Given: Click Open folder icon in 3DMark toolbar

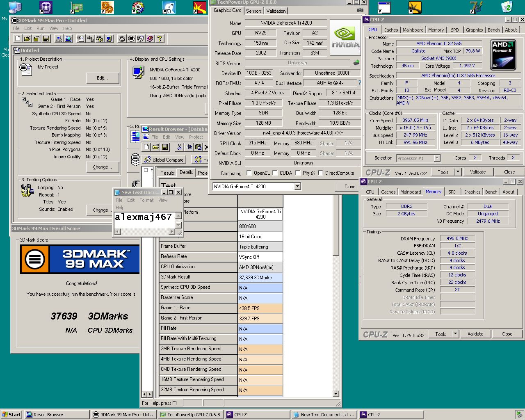Looking at the screenshot, I should point(27,39).
